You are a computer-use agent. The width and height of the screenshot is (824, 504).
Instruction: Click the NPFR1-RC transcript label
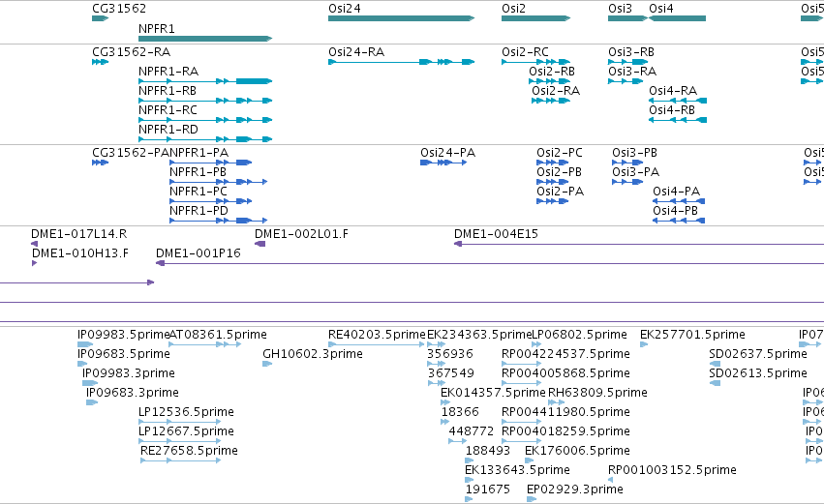click(x=168, y=109)
